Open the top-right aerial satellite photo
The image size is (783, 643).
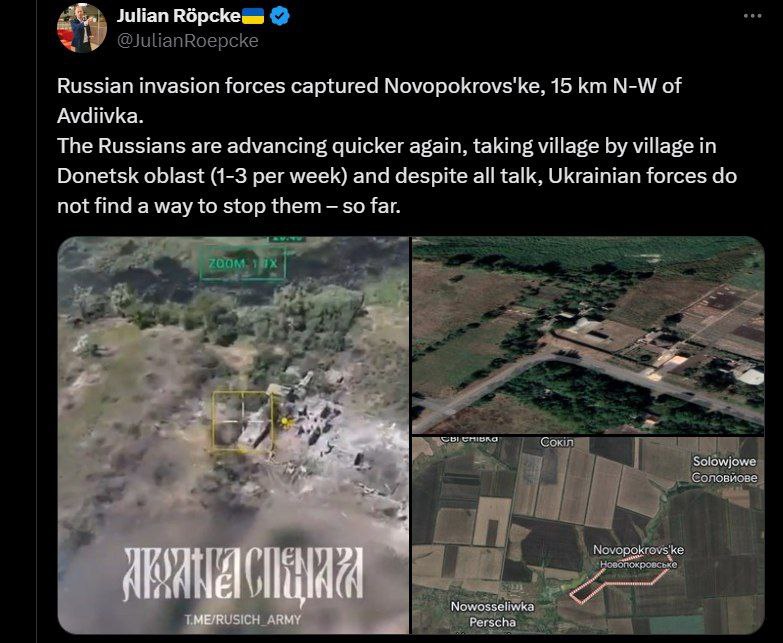(x=588, y=335)
